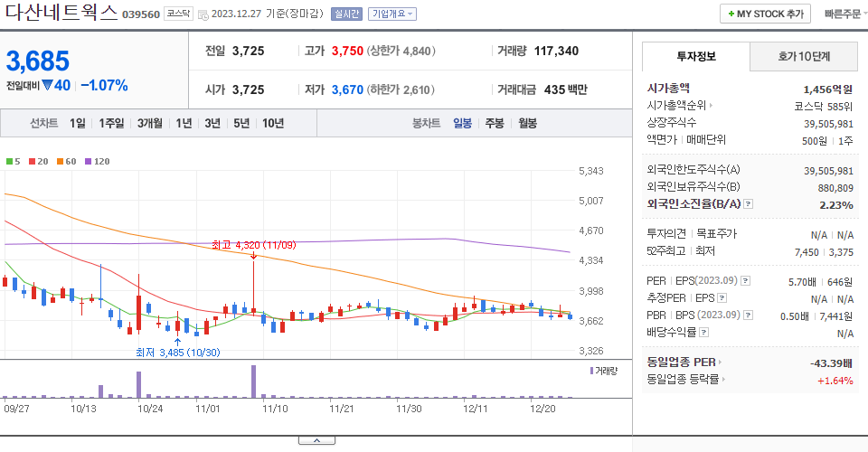The width and height of the screenshot is (868, 452).
Task: Select the 10년 line chart period
Action: pyautogui.click(x=273, y=123)
